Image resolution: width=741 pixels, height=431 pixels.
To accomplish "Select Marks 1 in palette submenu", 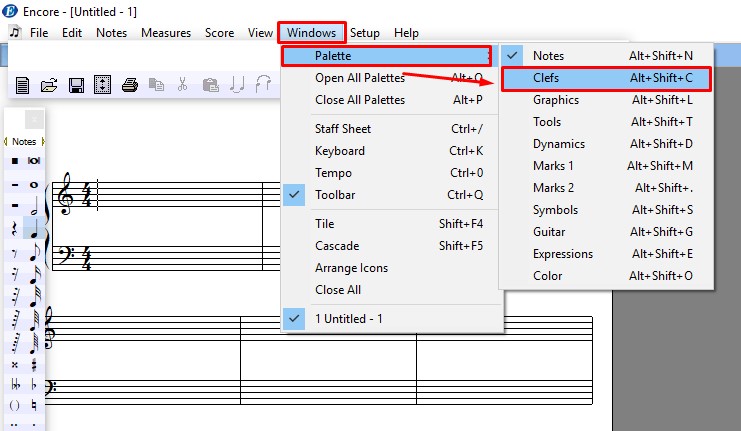I will pyautogui.click(x=606, y=166).
